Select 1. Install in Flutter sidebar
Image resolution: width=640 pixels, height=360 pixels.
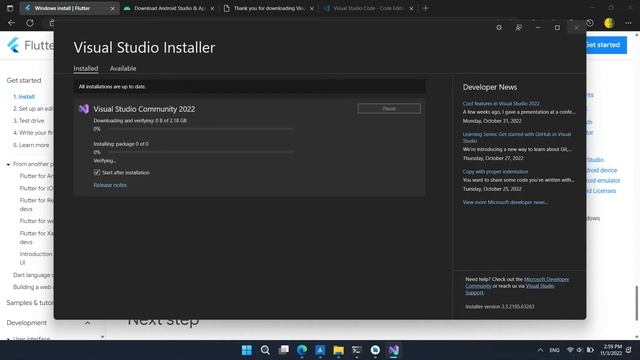24,97
